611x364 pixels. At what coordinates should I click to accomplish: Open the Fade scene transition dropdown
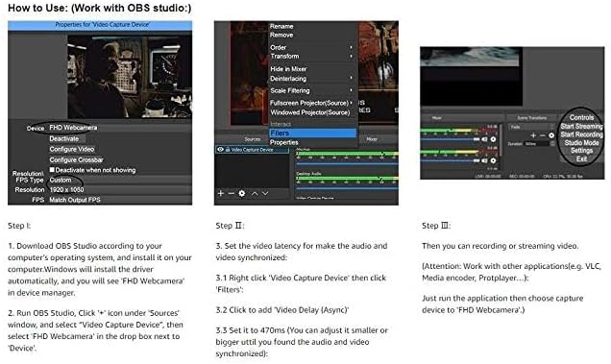point(531,127)
